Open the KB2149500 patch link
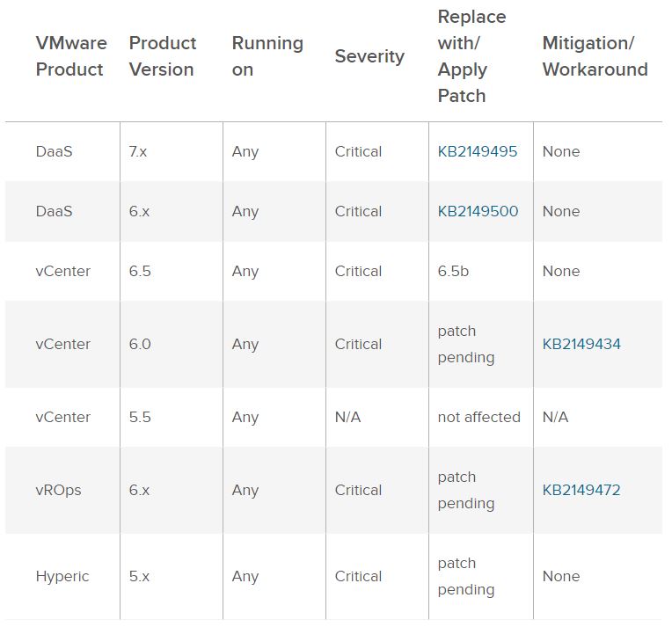Viewport: 672px width, 627px height. [x=478, y=211]
